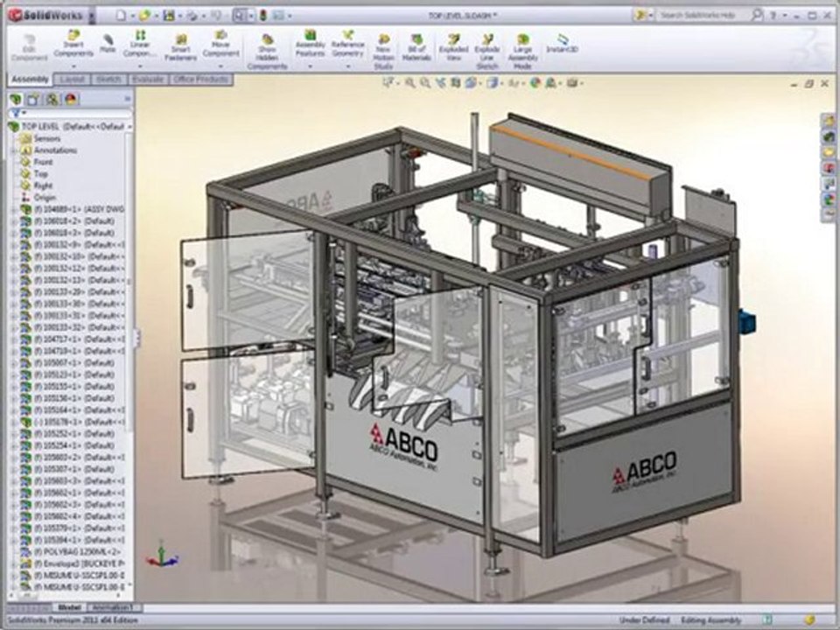Expand the dropdown under Reference Geometry
Image resolution: width=840 pixels, height=630 pixels.
347,66
